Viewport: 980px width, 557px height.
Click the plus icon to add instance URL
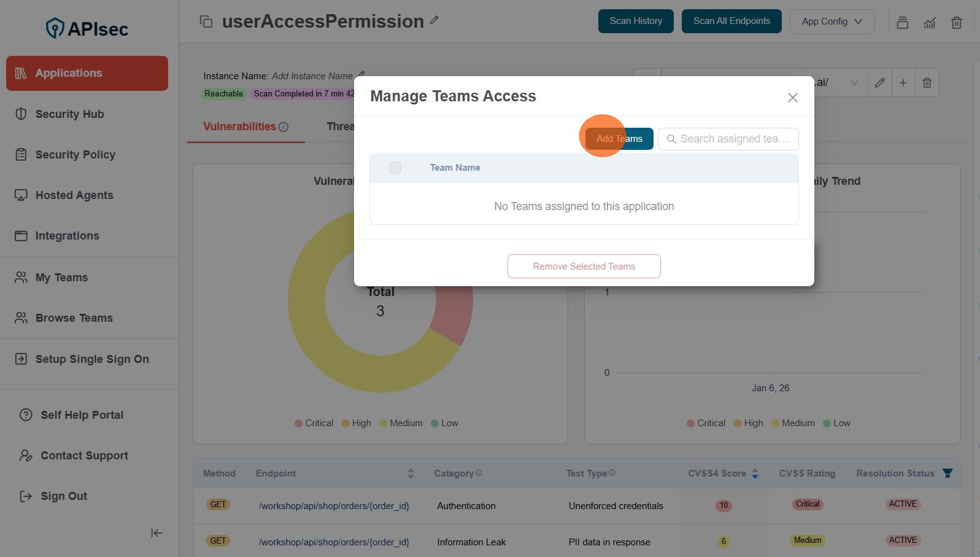pyautogui.click(x=903, y=83)
